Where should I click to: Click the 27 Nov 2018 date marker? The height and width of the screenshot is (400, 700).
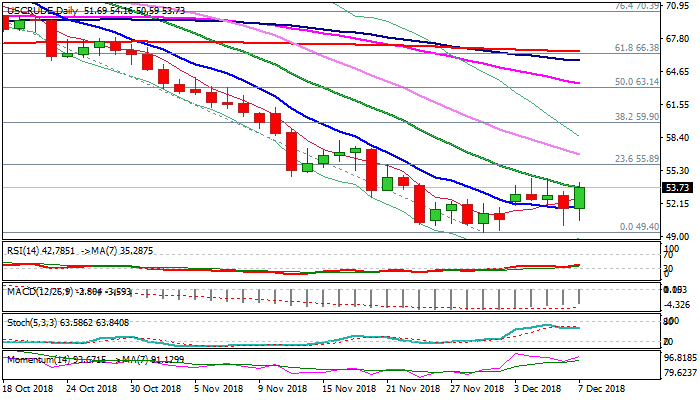477,391
